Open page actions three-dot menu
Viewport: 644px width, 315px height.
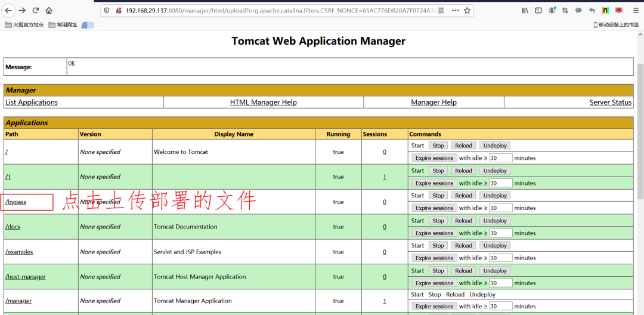click(x=455, y=11)
